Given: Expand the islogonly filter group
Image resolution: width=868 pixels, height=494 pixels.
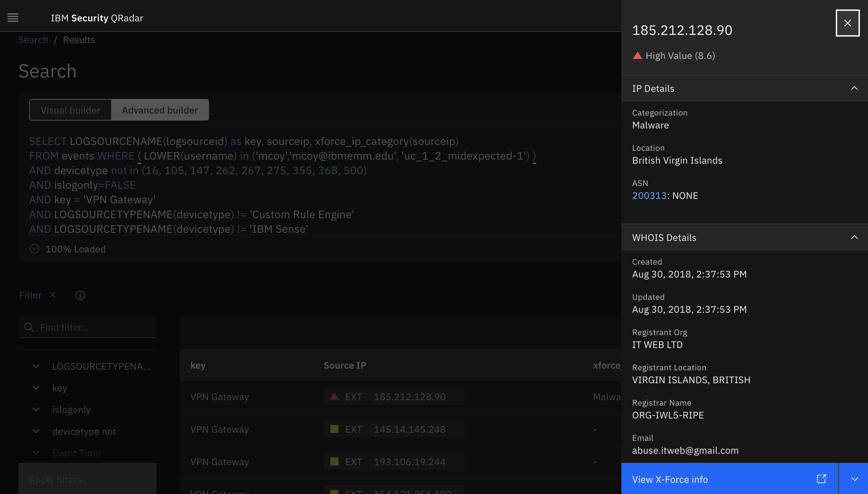Looking at the screenshot, I should (x=36, y=410).
